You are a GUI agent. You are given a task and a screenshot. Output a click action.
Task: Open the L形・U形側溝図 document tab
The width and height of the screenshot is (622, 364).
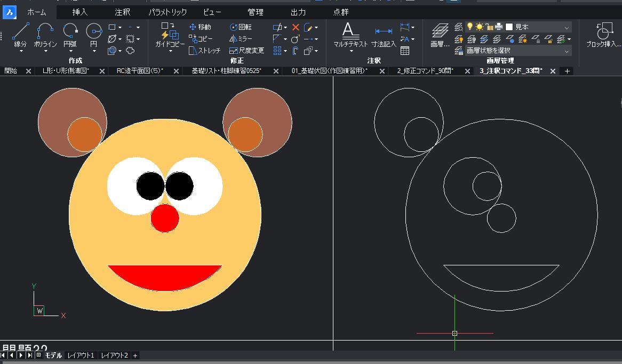(x=66, y=71)
